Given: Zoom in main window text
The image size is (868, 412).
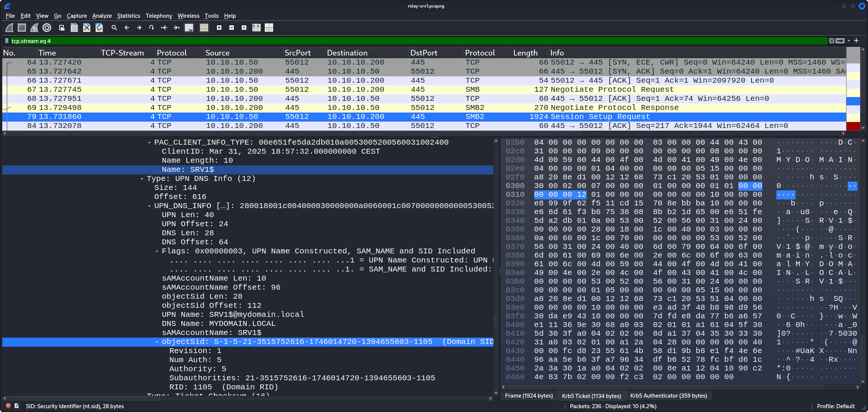Looking at the screenshot, I should point(219,28).
